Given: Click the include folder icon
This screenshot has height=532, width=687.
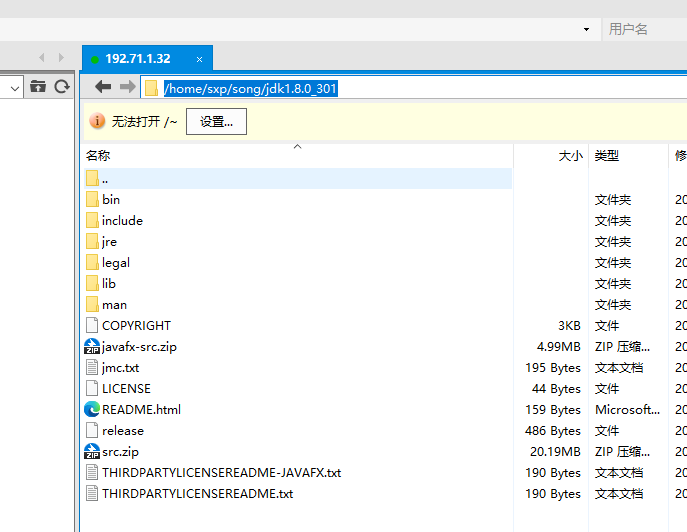Looking at the screenshot, I should coord(92,220).
